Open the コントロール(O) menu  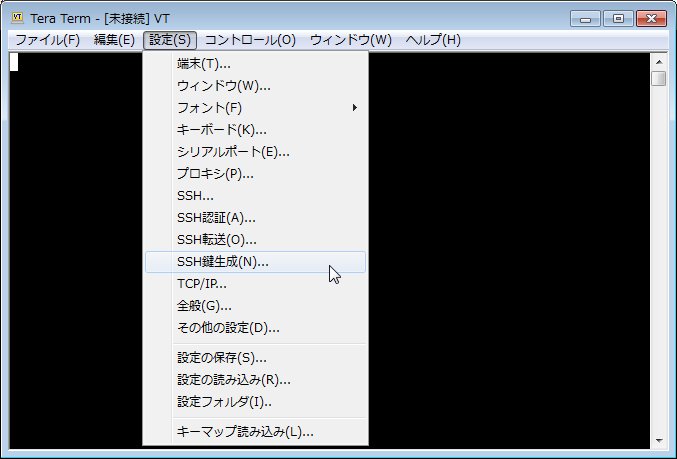click(x=250, y=40)
